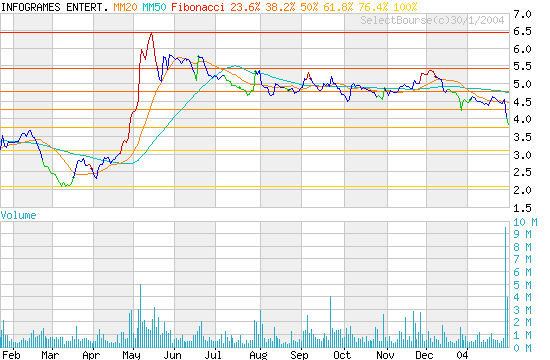The height and width of the screenshot is (360, 550).
Task: Click the 4.0 price axis label
Action: point(522,120)
